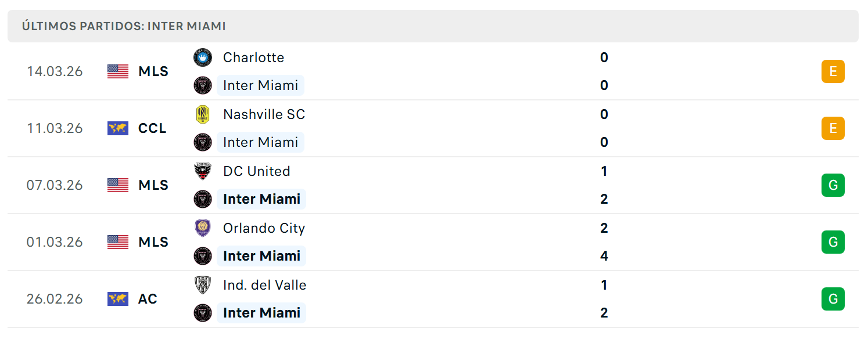Click the world map icon beside CCL
868x339 pixels.
tap(118, 128)
